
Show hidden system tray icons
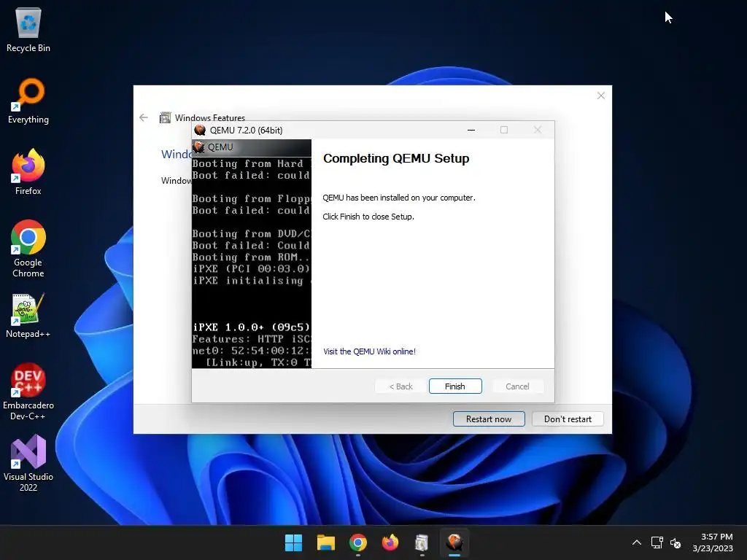point(636,542)
